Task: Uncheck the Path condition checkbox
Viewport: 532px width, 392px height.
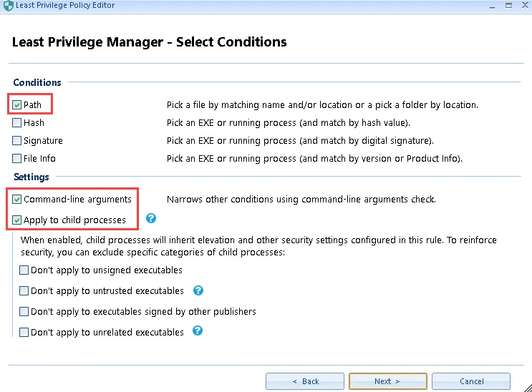Action: pyautogui.click(x=17, y=105)
